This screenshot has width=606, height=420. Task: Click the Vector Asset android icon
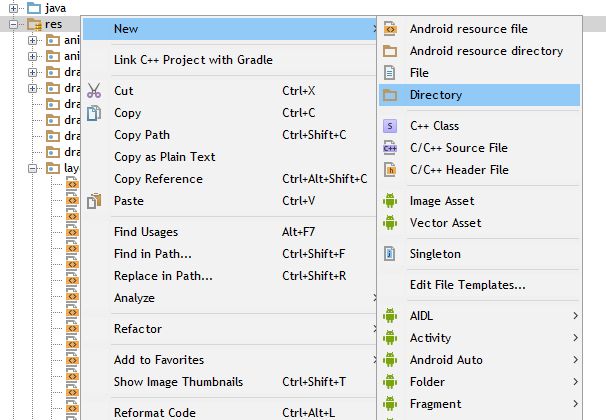click(390, 223)
